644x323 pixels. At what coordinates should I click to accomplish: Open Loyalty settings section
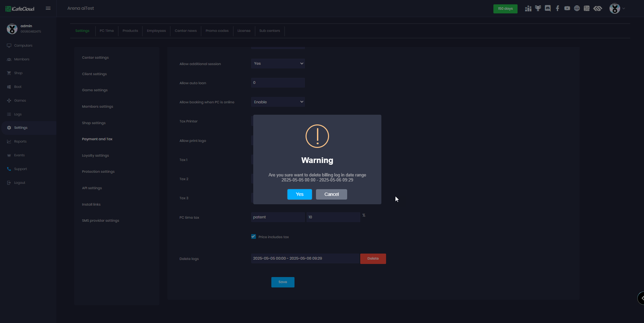pyautogui.click(x=96, y=156)
